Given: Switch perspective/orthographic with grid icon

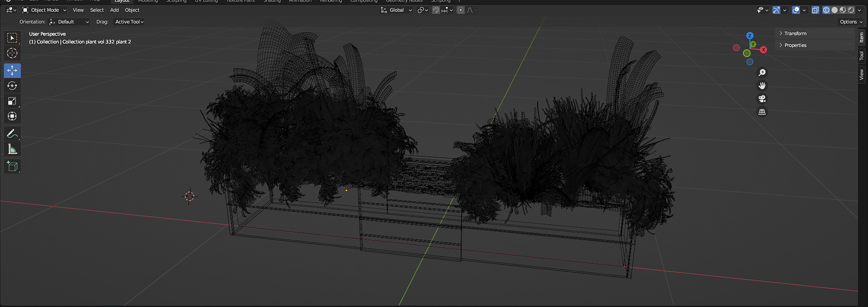Looking at the screenshot, I should pyautogui.click(x=762, y=112).
